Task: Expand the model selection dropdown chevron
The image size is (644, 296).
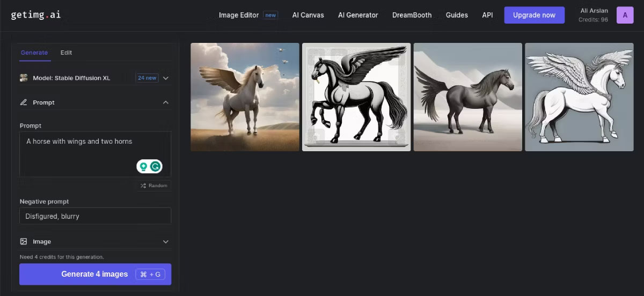Action: (166, 78)
